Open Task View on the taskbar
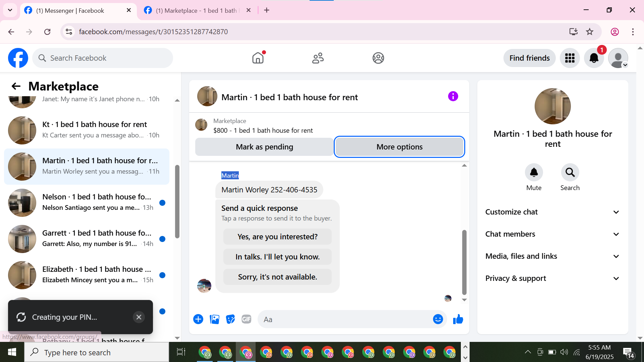644x362 pixels. coord(181,352)
